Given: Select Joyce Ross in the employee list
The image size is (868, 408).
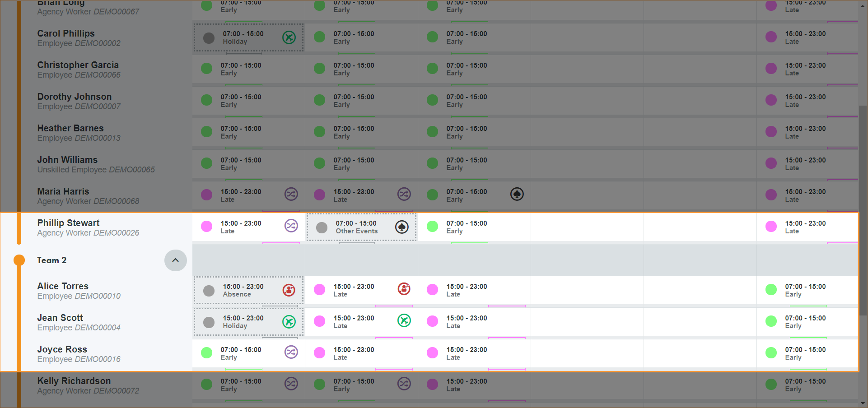Looking at the screenshot, I should (x=62, y=349).
